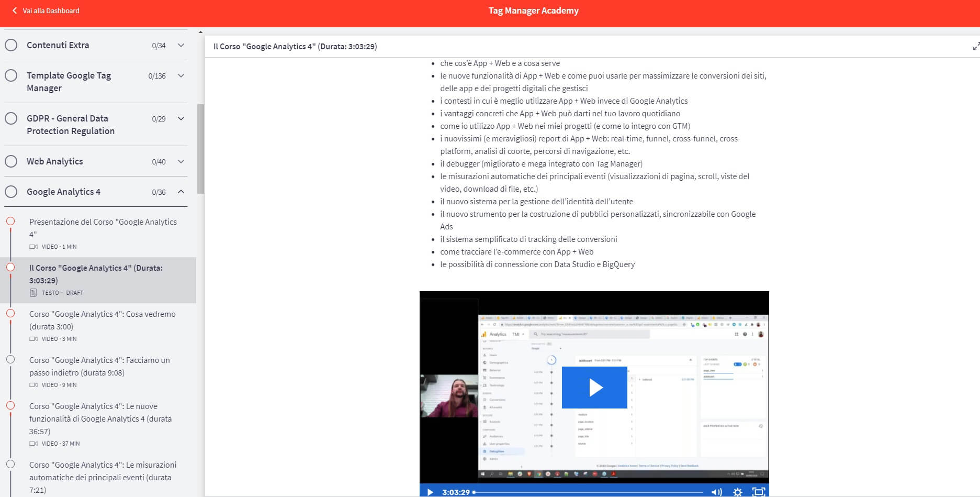This screenshot has height=497, width=980.
Task: Toggle completion circle for GDPR section
Action: 11,118
